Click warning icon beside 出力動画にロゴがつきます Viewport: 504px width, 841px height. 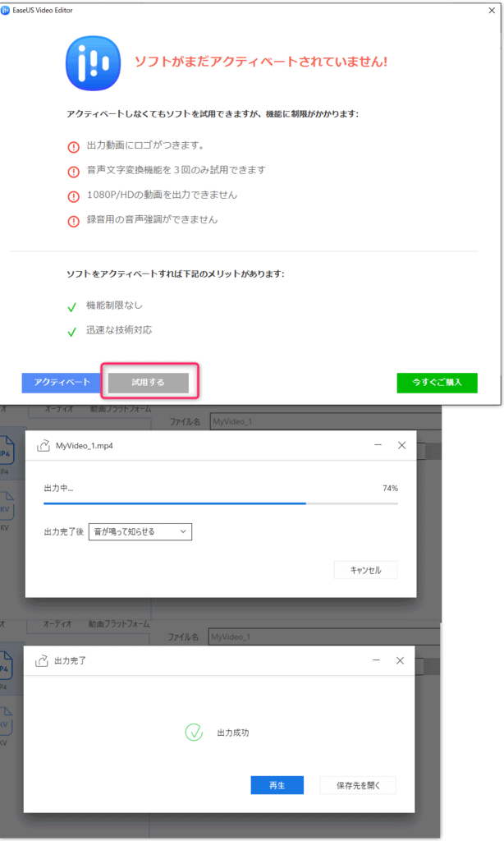74,146
